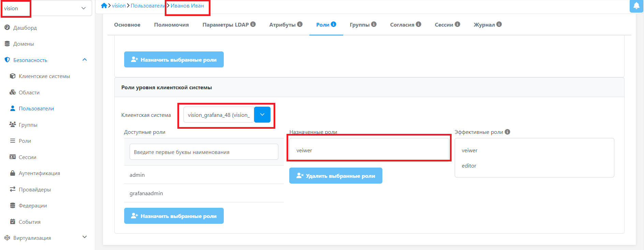Screen dimensions: 644x250
Task: Expand the Клиентская система dropdown arrow
Action: [262, 115]
